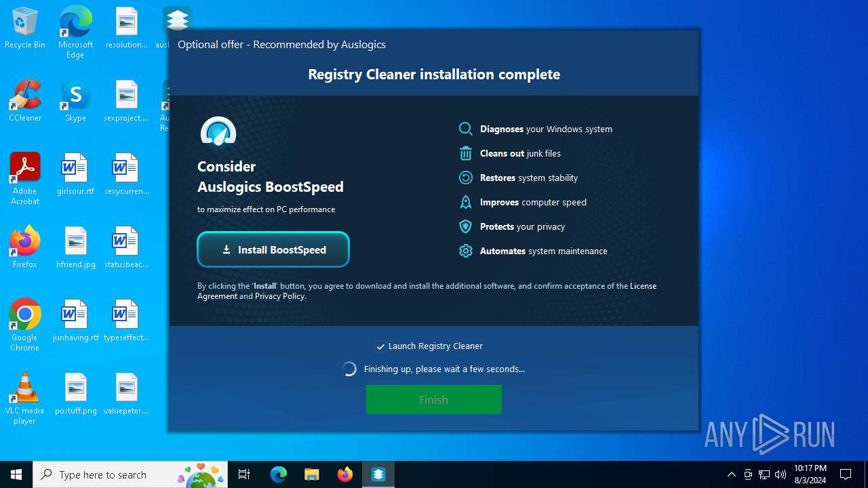Open the Skype desktop shortcut

(75, 102)
